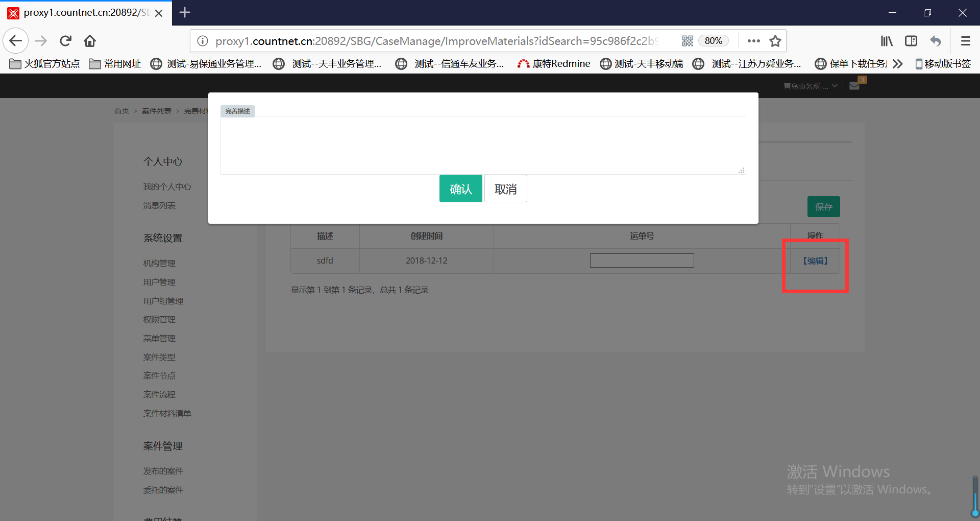Open 我的个人中心 in the sidebar
The image size is (980, 521).
pyautogui.click(x=167, y=187)
